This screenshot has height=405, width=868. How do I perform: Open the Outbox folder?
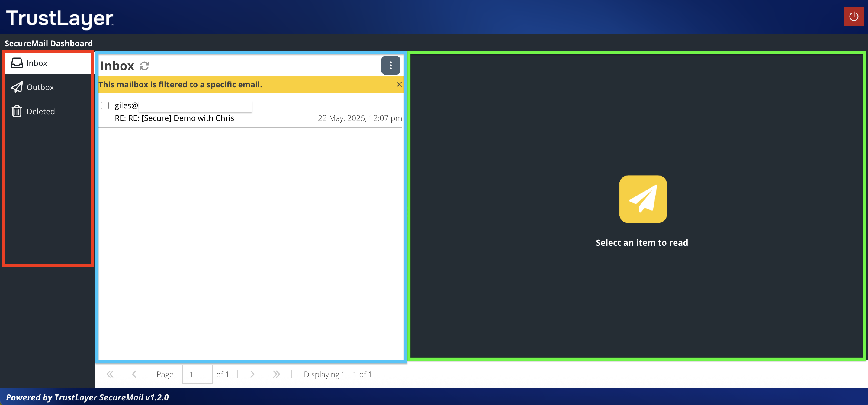tap(48, 87)
